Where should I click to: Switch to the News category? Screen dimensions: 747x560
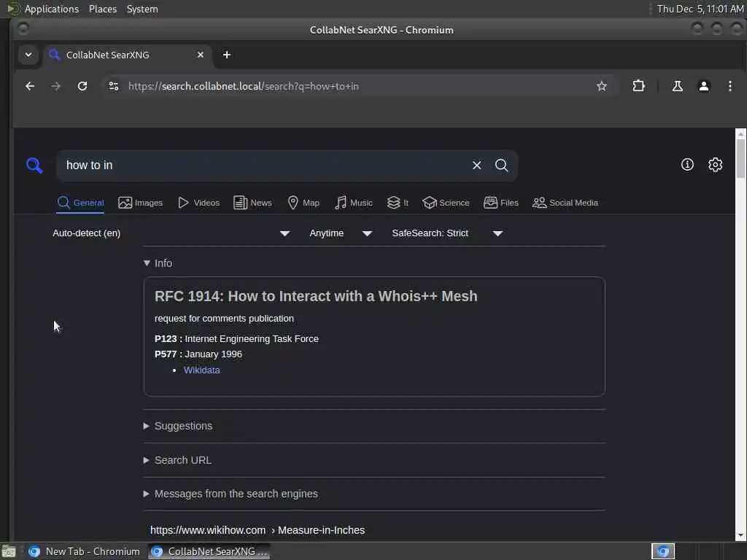[x=252, y=203]
